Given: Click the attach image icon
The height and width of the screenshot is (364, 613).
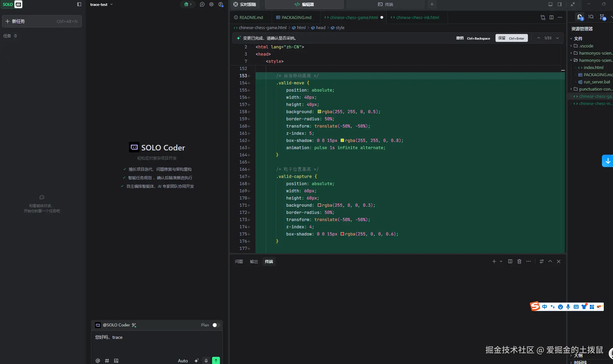Looking at the screenshot, I should point(116,360).
